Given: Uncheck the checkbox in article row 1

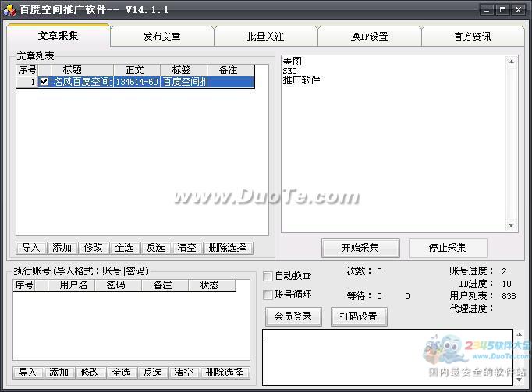Looking at the screenshot, I should 44,82.
